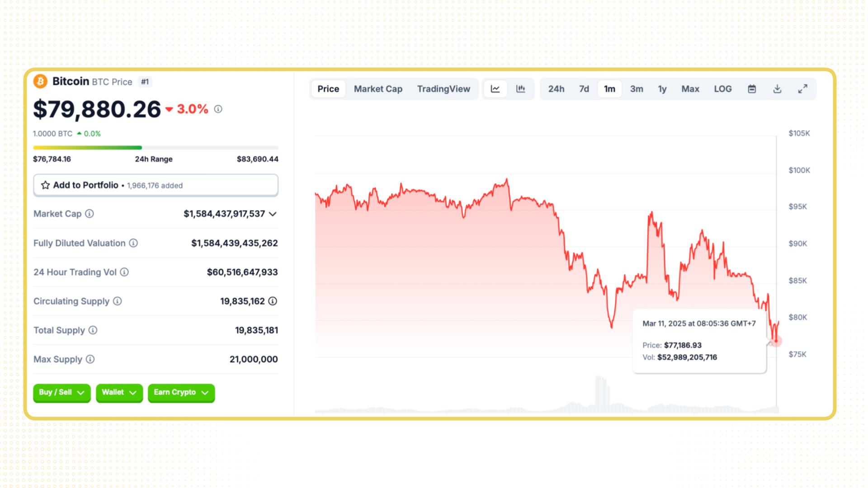Select the 24h time range

tap(556, 89)
